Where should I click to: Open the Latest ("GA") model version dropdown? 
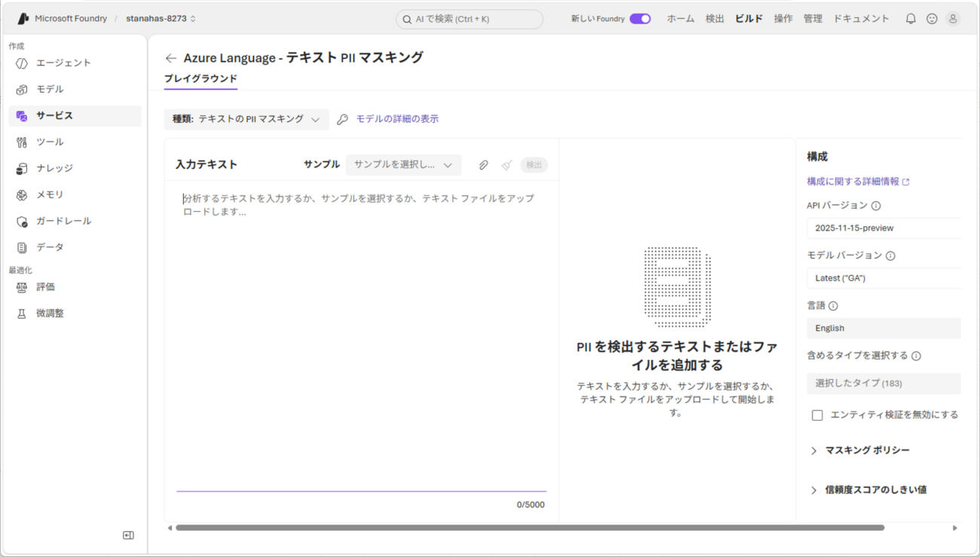point(884,278)
